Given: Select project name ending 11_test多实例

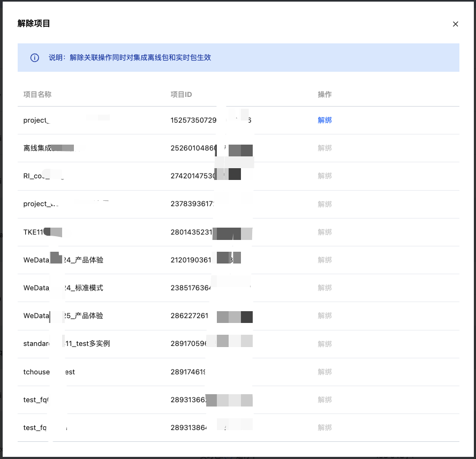Looking at the screenshot, I should 66,344.
